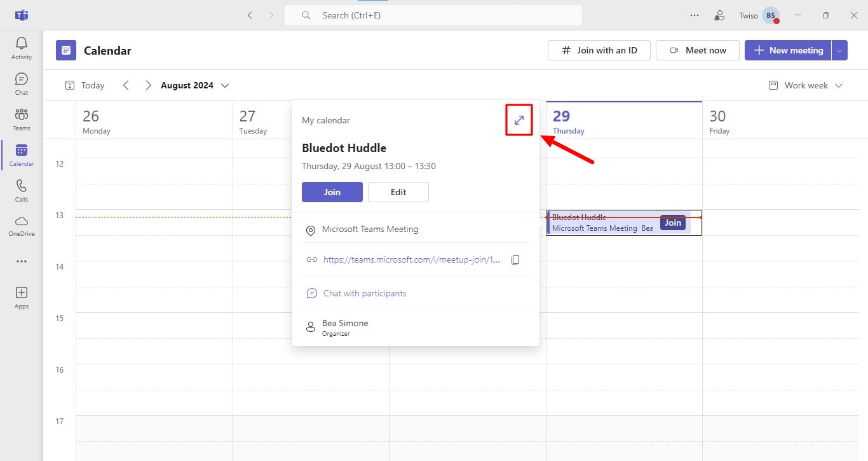The width and height of the screenshot is (868, 461).
Task: Click the Microsoft Teams logo
Action: pos(22,15)
